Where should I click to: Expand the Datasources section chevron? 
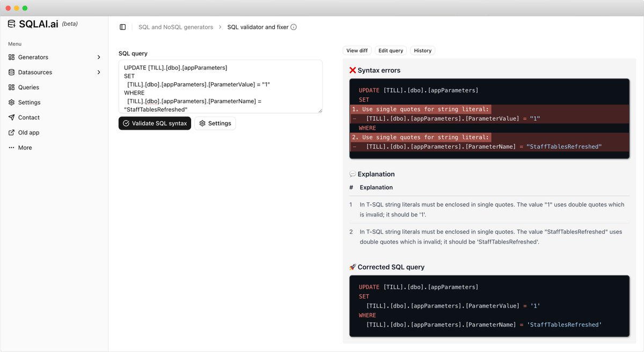99,72
